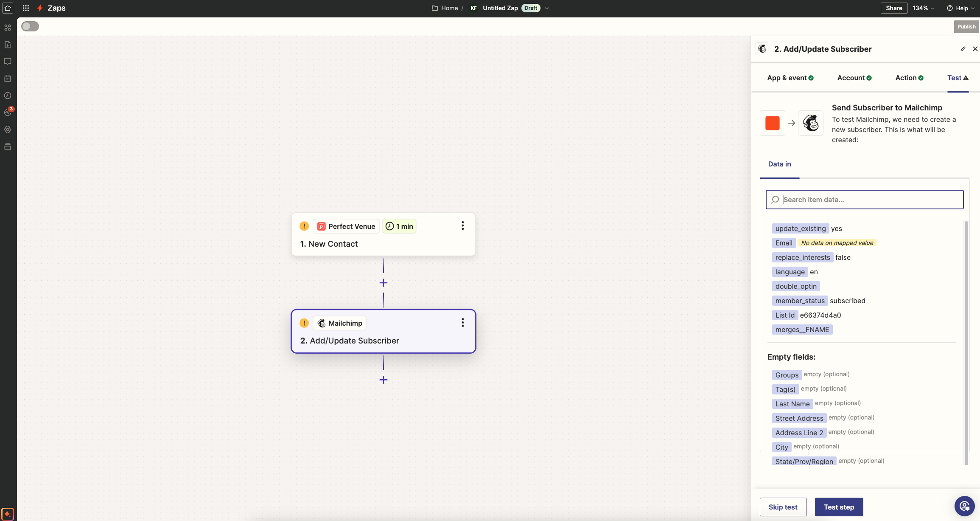Image resolution: width=980 pixels, height=521 pixels.
Task: Click the Data in panel scrollbar
Action: pyautogui.click(x=966, y=342)
